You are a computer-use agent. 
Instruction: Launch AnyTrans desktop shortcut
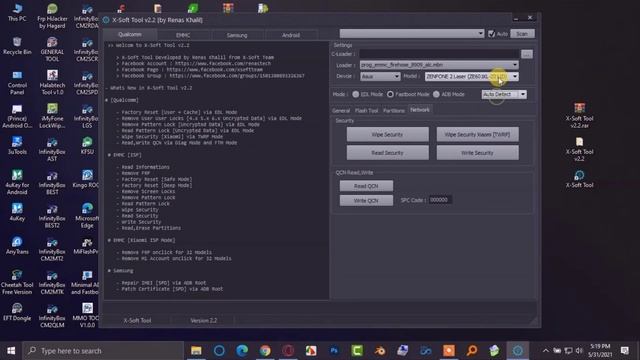[17, 245]
